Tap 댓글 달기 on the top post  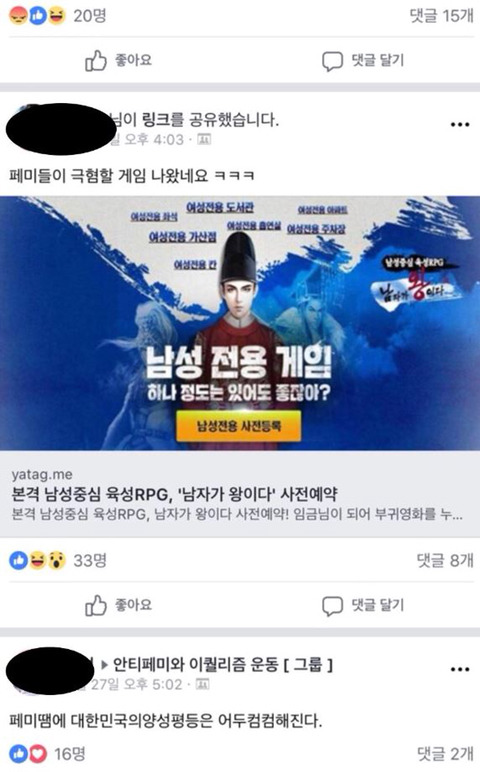click(378, 61)
